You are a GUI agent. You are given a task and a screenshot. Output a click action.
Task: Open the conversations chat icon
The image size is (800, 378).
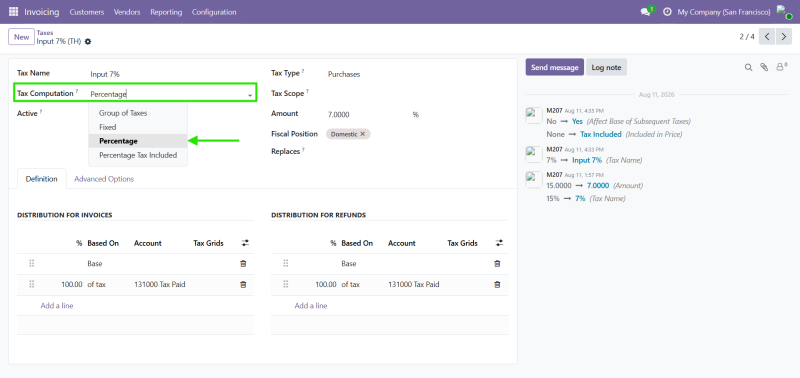click(x=645, y=12)
